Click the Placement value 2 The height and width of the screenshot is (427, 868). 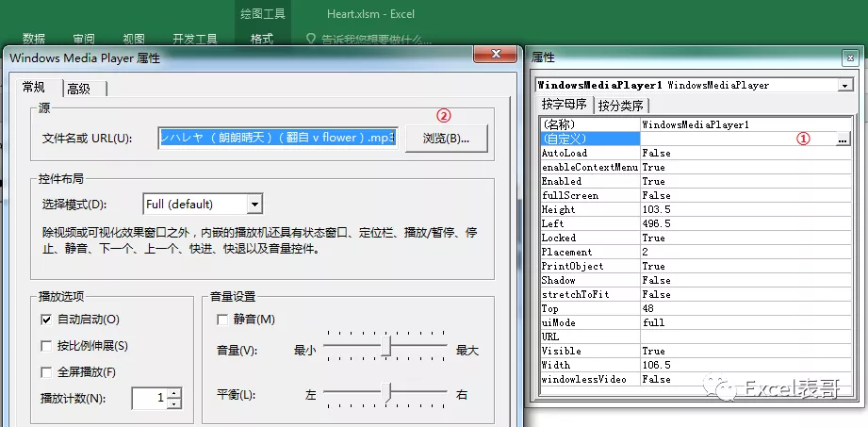click(x=745, y=252)
